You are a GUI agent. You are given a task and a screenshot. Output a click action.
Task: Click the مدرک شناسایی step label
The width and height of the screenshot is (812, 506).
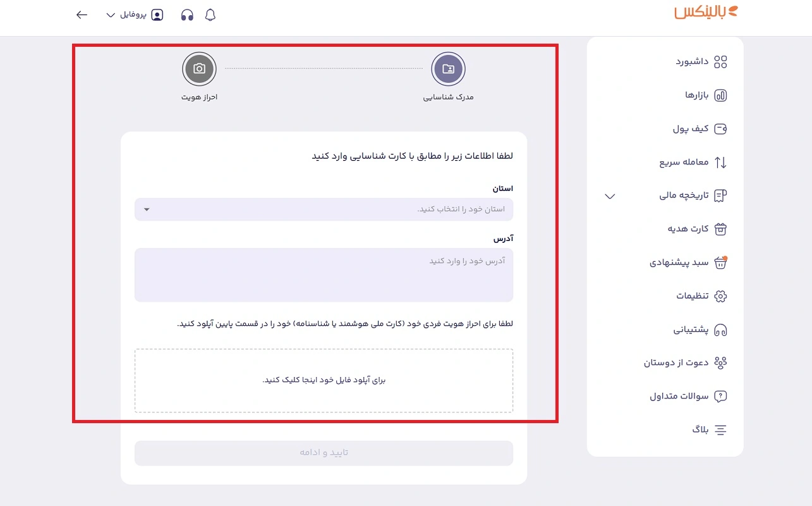pos(448,97)
